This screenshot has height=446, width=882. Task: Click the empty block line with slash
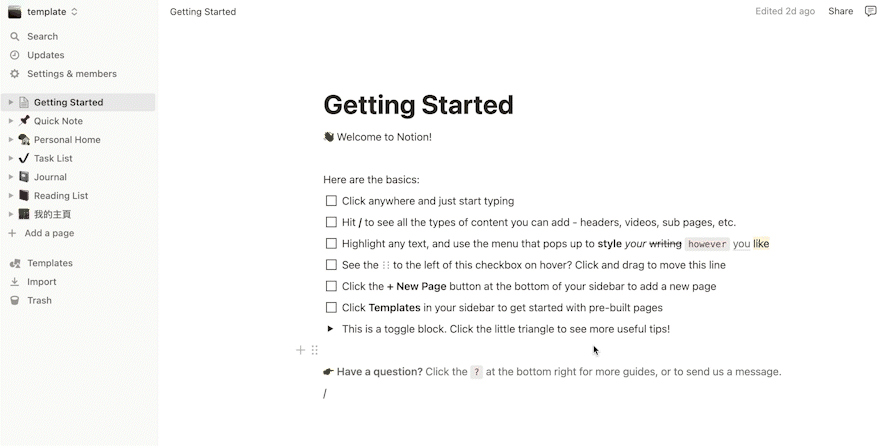pyautogui.click(x=551, y=393)
